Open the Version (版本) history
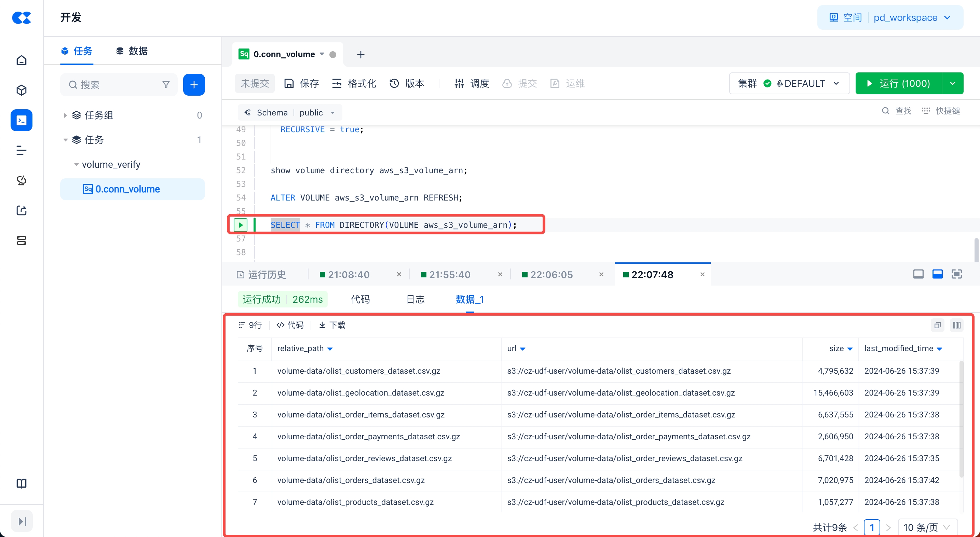980x537 pixels. point(407,83)
